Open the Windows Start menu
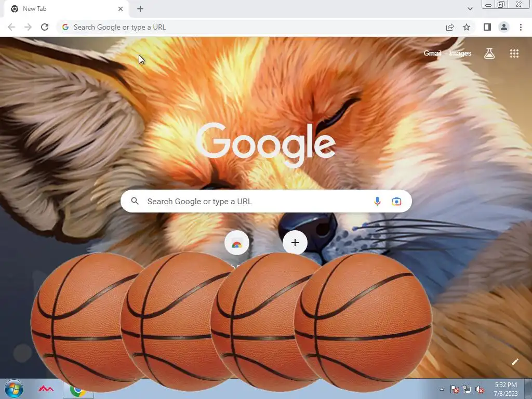 pos(14,389)
